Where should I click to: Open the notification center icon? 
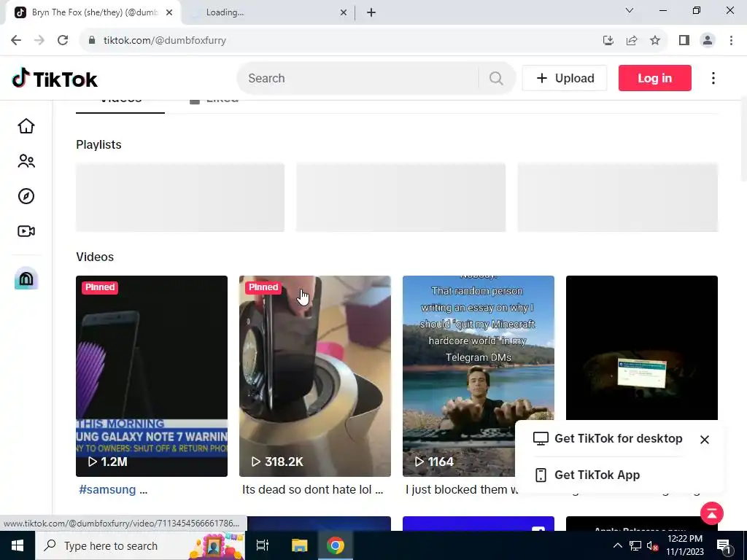[723, 545]
